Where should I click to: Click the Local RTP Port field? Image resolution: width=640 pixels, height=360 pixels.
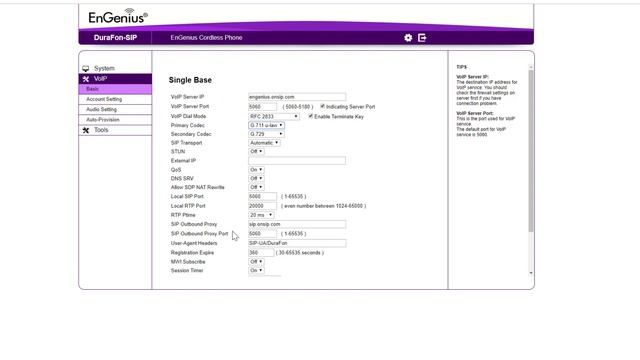[262, 206]
